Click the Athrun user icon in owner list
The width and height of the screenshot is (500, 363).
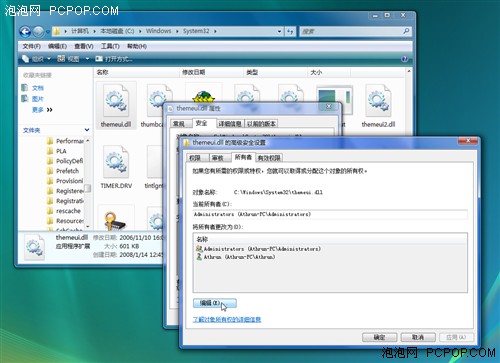(x=199, y=257)
